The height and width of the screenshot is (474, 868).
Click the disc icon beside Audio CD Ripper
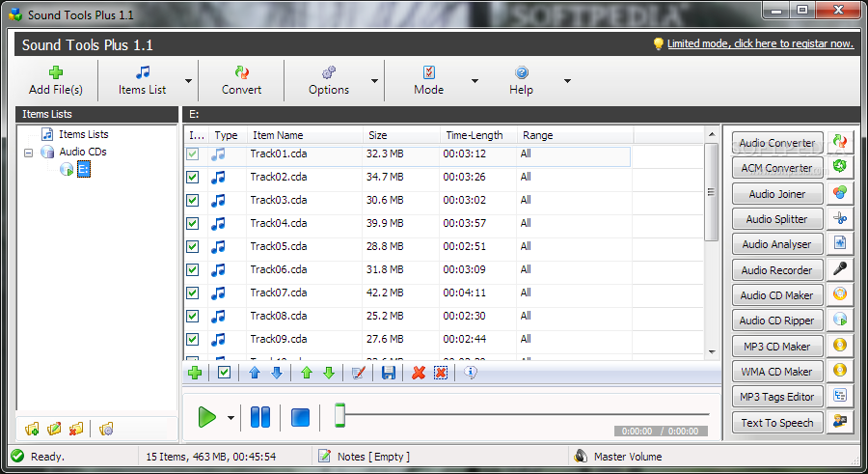(x=840, y=320)
